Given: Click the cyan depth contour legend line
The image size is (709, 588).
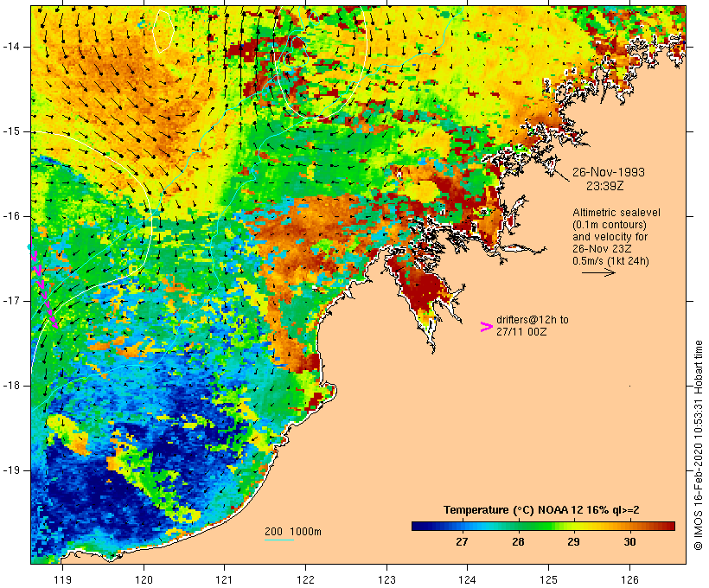Looking at the screenshot, I should (x=279, y=540).
